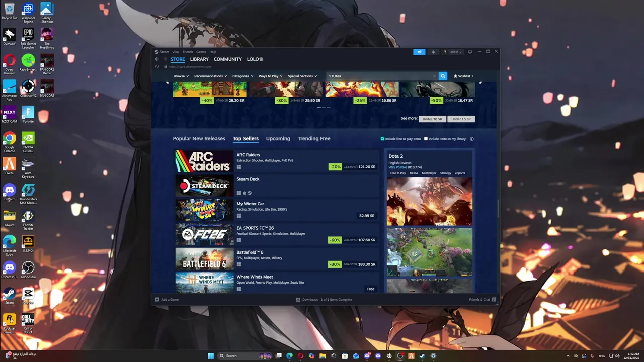644x362 pixels.
Task: Open the Steam help question mark
Action: coord(445,52)
